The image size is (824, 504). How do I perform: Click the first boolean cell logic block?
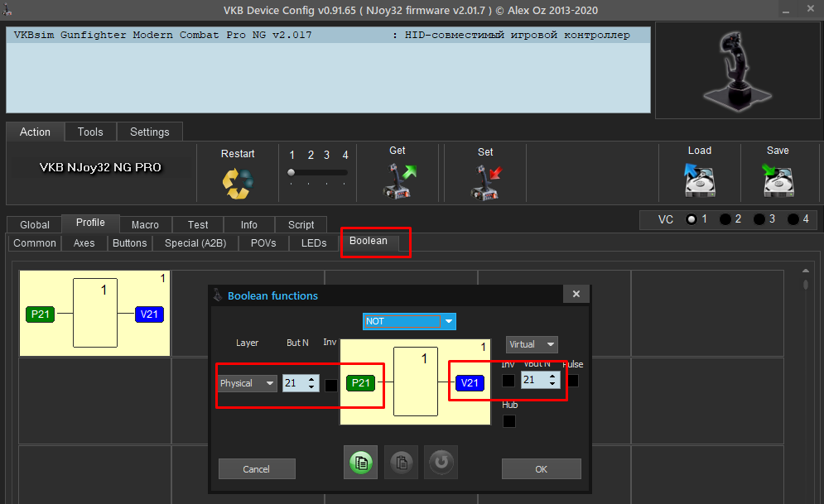coord(95,313)
